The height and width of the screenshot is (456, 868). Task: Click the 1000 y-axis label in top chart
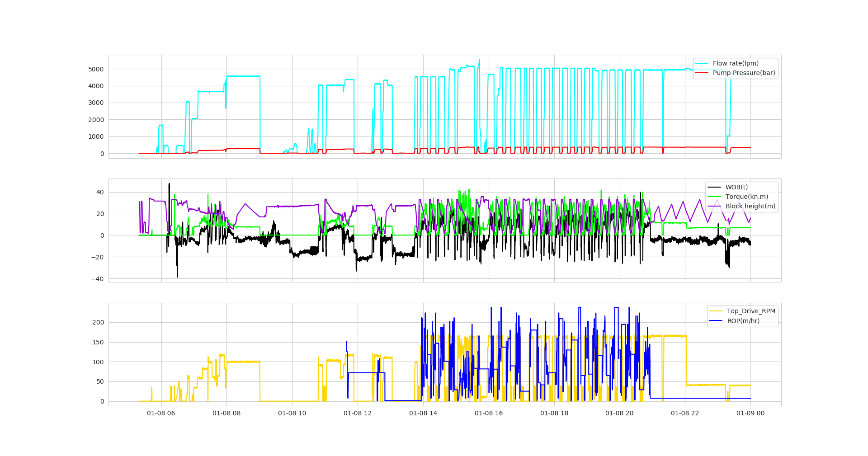coord(96,136)
